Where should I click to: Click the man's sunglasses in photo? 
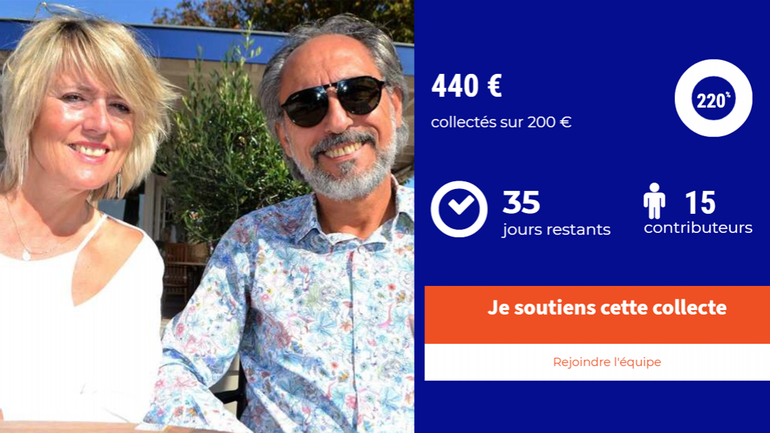pyautogui.click(x=334, y=101)
